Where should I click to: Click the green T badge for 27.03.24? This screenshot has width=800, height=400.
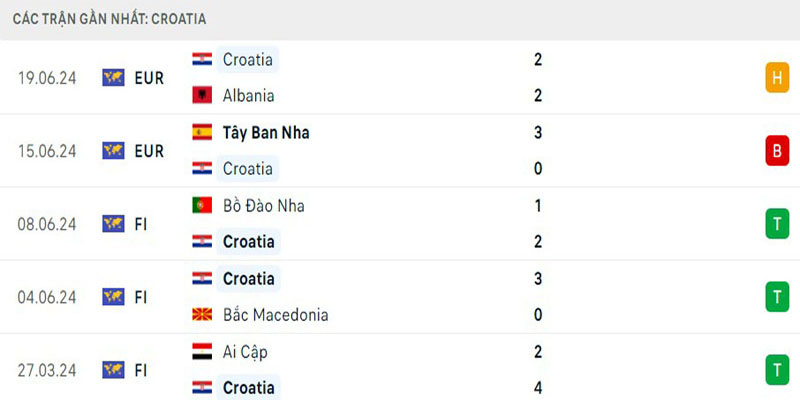776,370
